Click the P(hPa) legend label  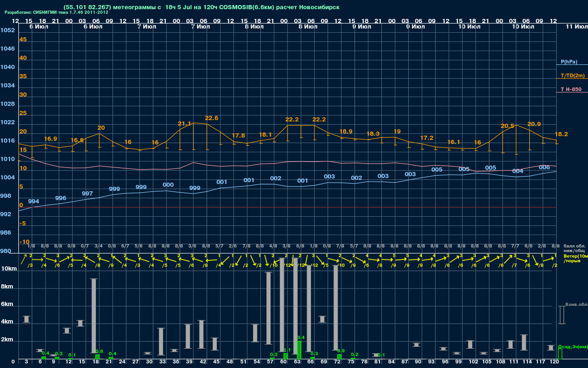(x=569, y=62)
